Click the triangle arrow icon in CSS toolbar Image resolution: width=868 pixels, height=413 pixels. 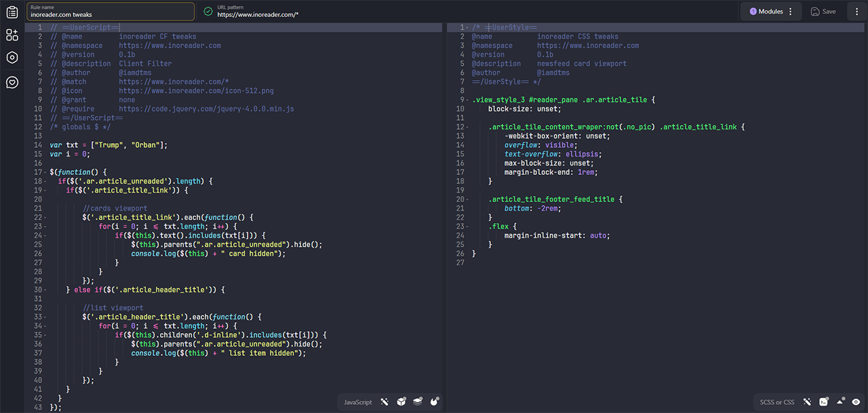841,402
